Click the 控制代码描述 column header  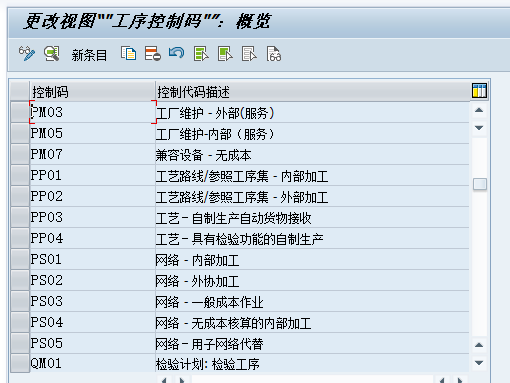313,91
